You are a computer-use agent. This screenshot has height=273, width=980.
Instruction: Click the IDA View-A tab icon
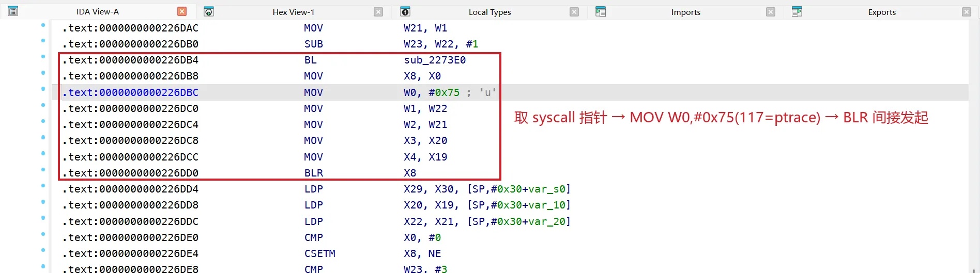point(13,11)
